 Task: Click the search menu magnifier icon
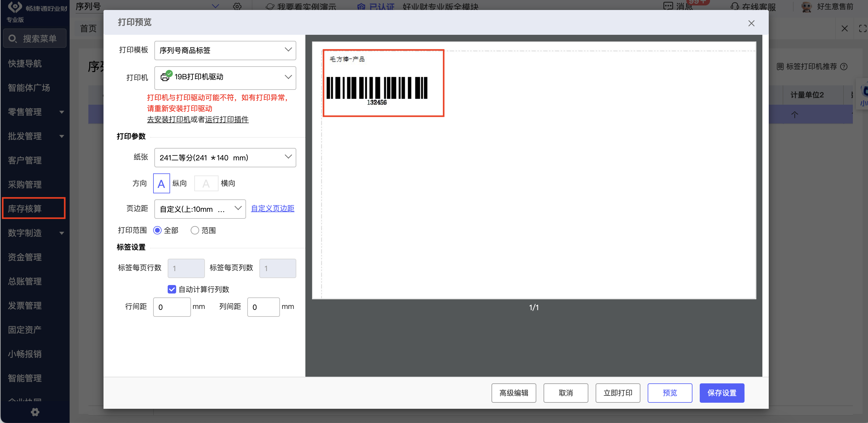[x=12, y=39]
